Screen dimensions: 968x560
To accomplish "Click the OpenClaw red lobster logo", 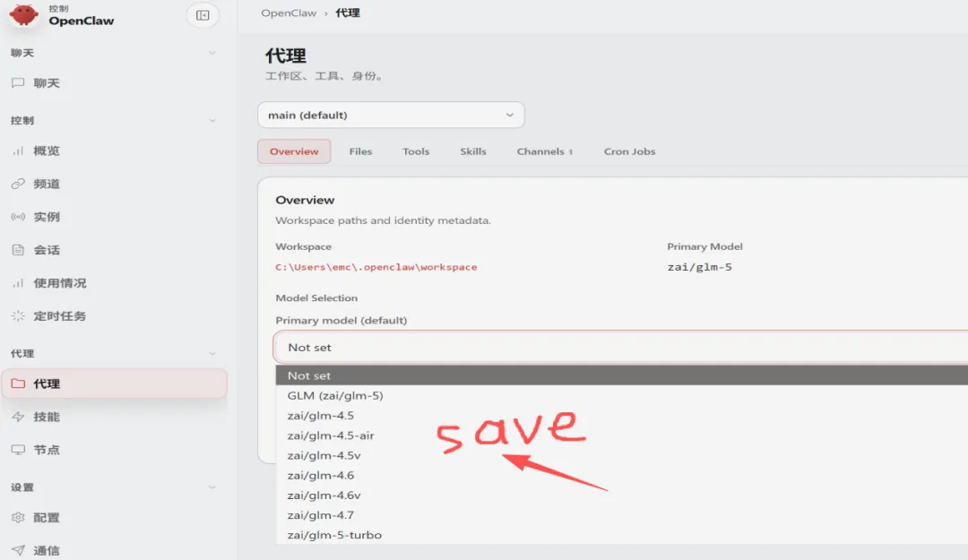I will [23, 14].
